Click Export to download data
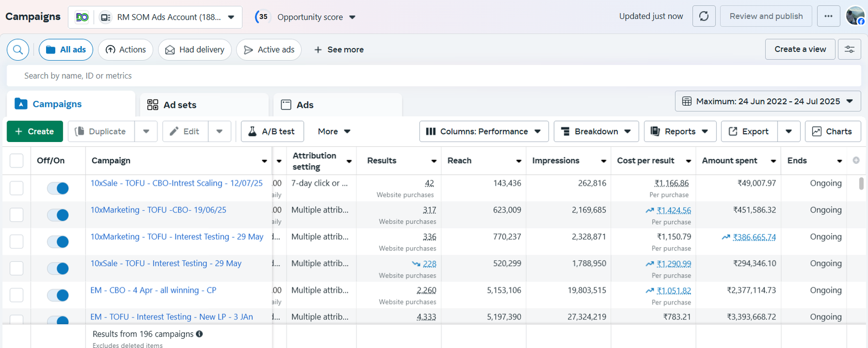Image resolution: width=868 pixels, height=348 pixels. [749, 131]
